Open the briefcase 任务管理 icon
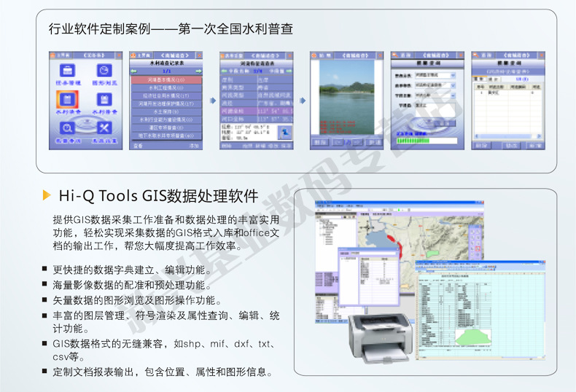576x392 pixels. 68,70
